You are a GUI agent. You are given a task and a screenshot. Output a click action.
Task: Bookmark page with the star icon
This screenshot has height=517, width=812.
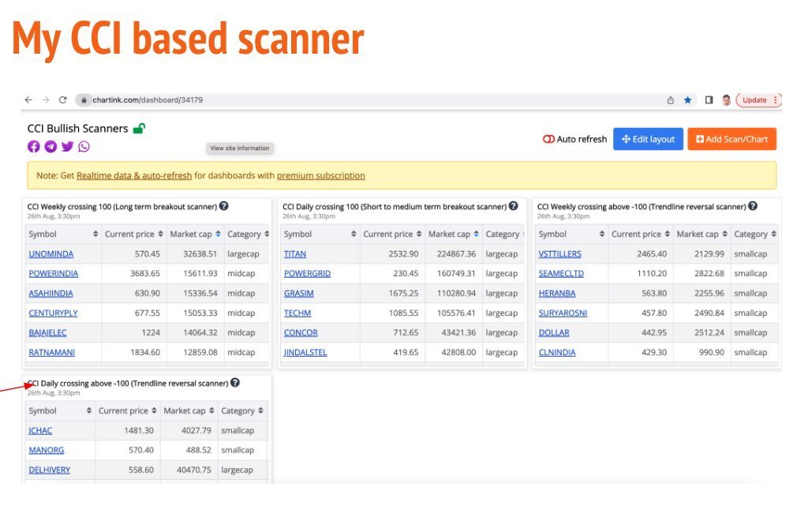688,100
